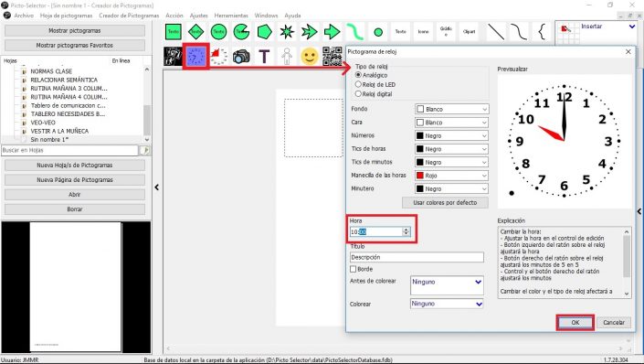Open the Hoja de pictogramas menu
Image resolution: width=644 pixels, height=364 pixels.
(66, 16)
